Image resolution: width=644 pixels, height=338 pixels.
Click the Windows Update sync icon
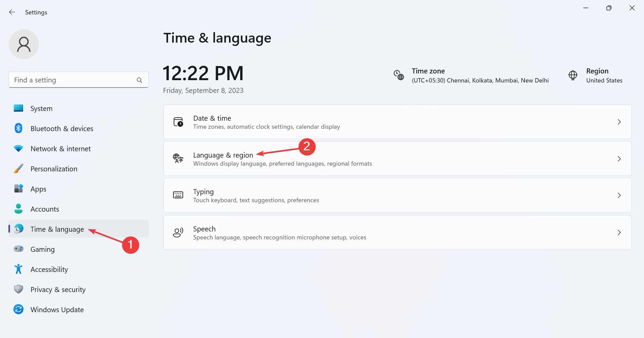point(18,309)
